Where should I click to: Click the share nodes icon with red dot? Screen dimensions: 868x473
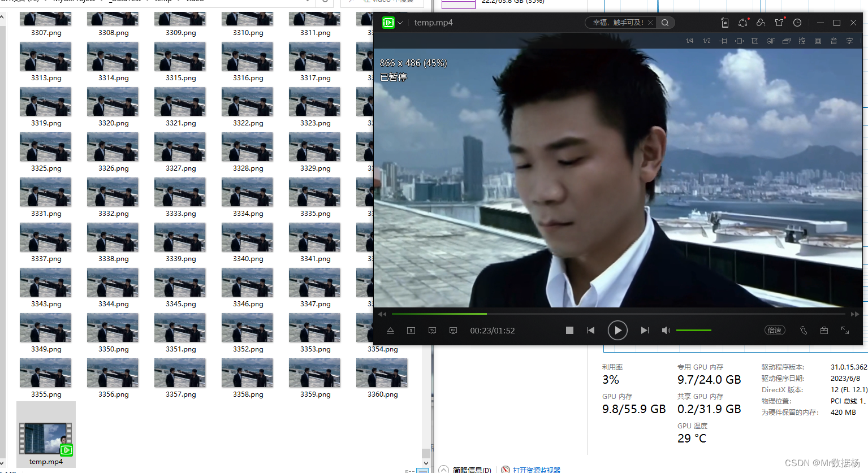(743, 23)
